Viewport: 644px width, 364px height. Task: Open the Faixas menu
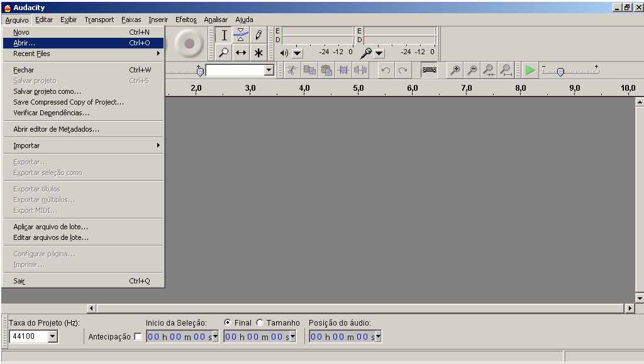click(x=131, y=20)
